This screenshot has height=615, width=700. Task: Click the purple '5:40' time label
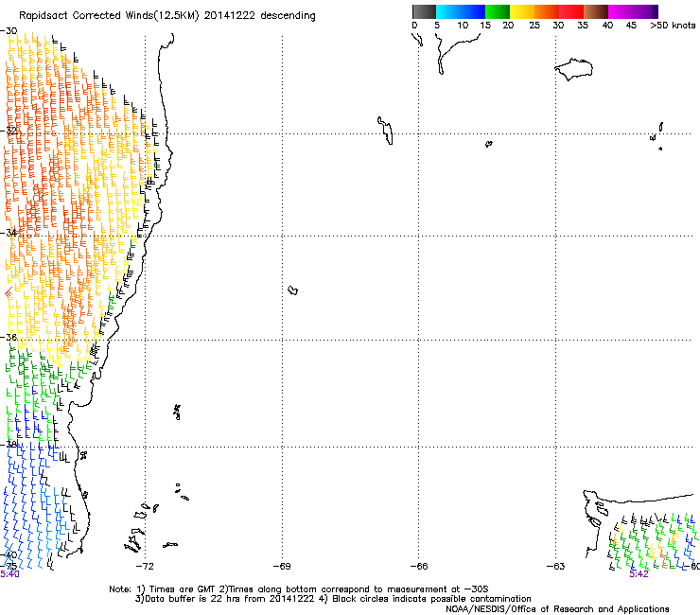pos(9,574)
